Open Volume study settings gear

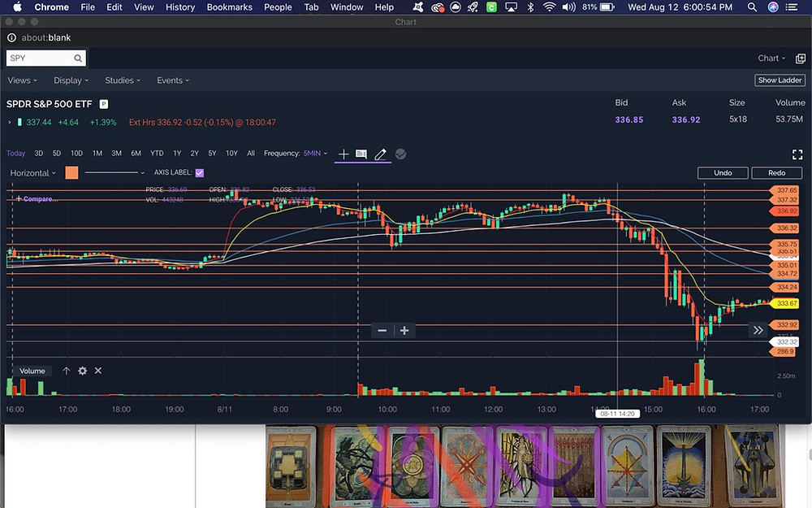tap(82, 371)
